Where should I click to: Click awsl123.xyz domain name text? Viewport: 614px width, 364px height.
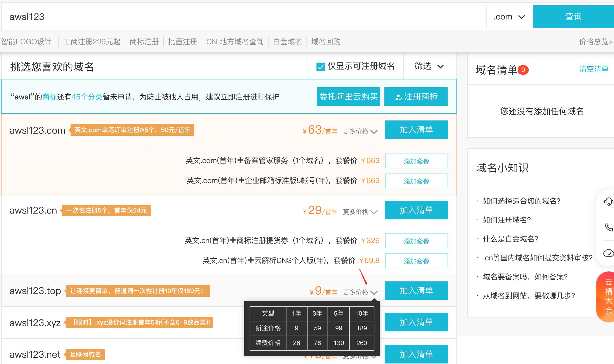35,323
